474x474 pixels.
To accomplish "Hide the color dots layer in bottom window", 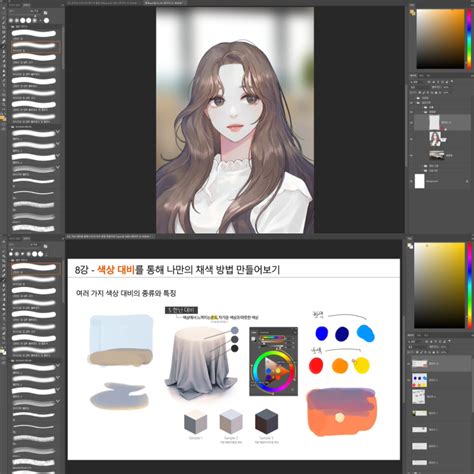I will pyautogui.click(x=409, y=380).
